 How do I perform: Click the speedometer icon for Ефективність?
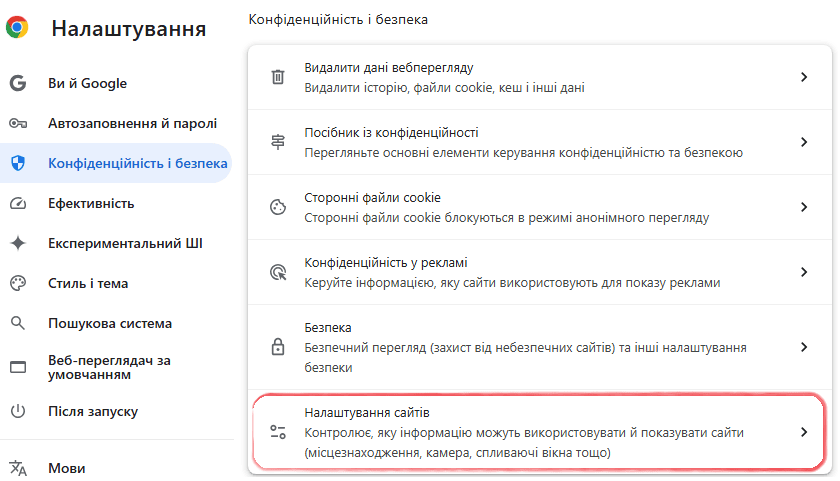[18, 203]
